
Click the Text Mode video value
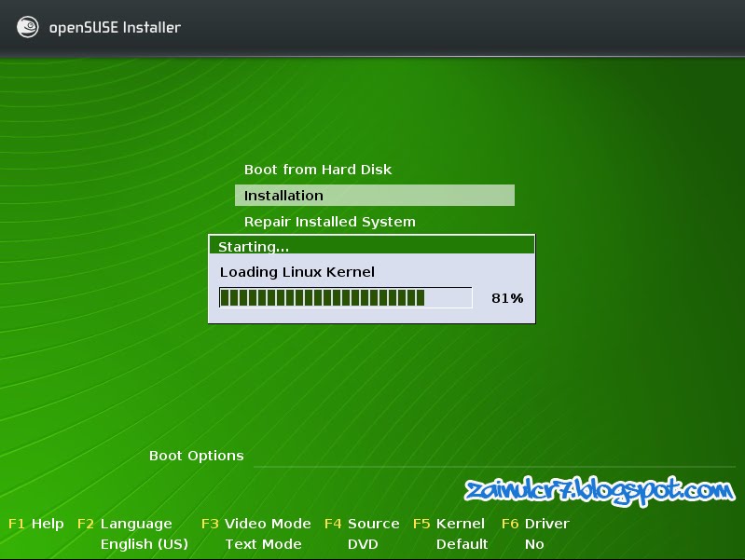click(263, 544)
